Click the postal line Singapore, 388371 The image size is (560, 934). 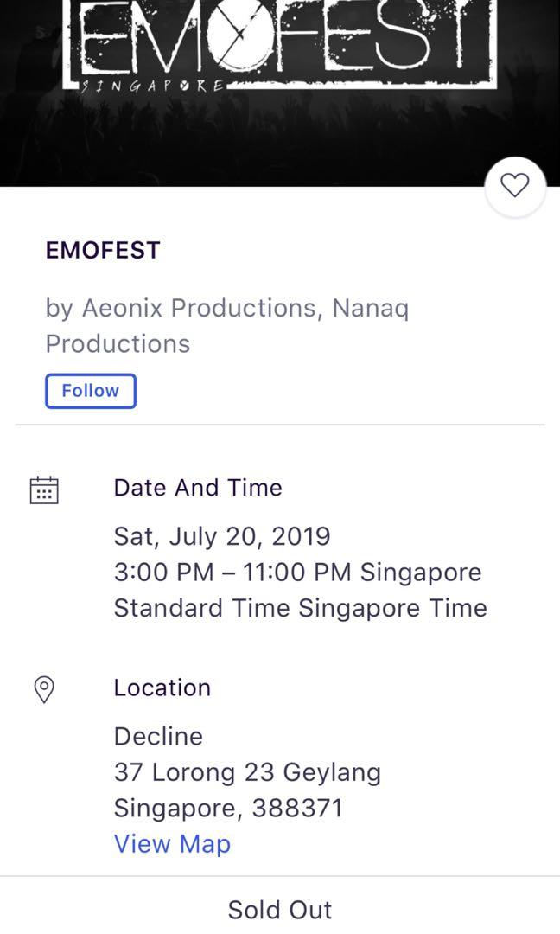pos(228,808)
